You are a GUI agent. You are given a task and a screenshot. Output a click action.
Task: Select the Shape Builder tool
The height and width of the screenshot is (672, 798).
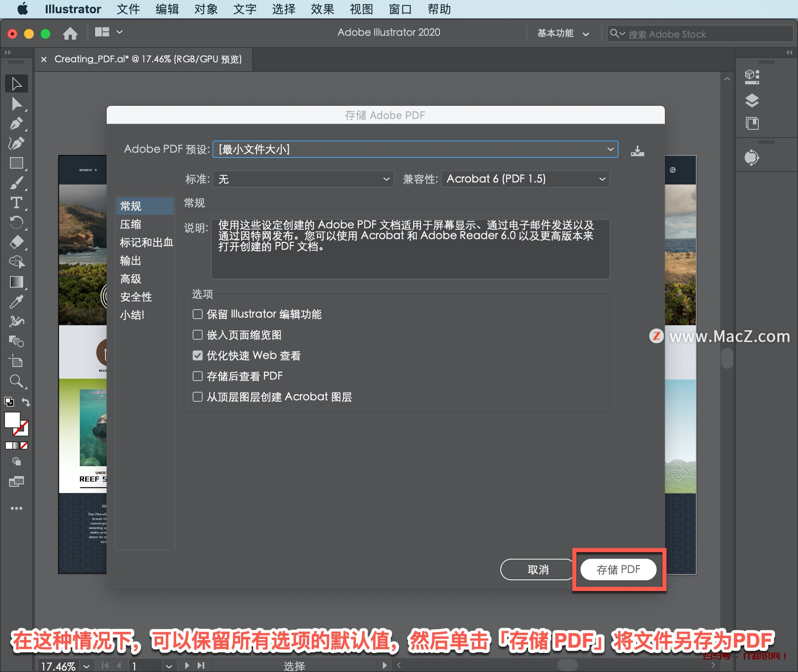[17, 262]
